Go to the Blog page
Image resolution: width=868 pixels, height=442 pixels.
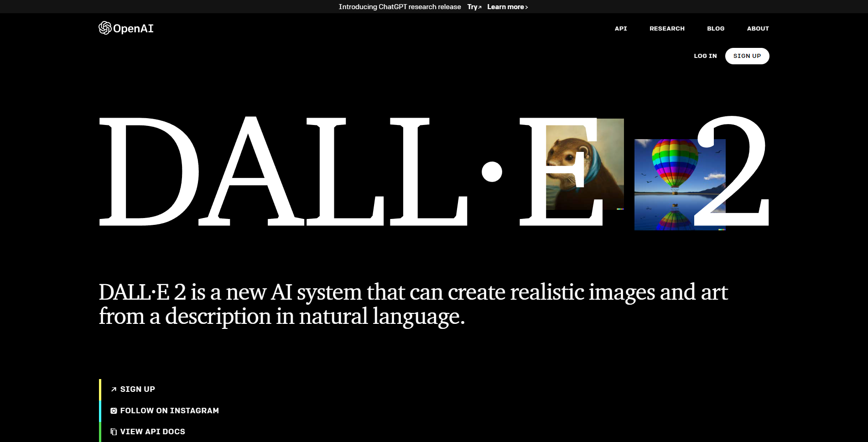(716, 28)
